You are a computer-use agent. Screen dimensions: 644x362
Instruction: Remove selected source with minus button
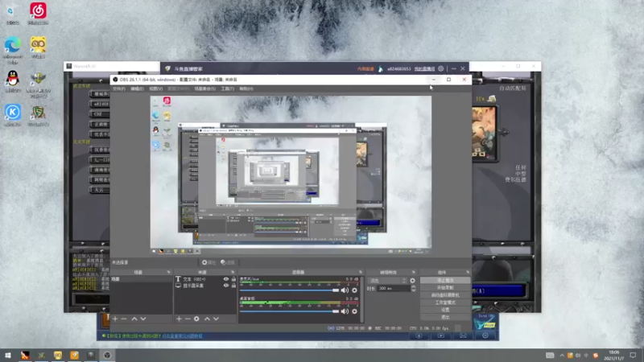pyautogui.click(x=188, y=319)
